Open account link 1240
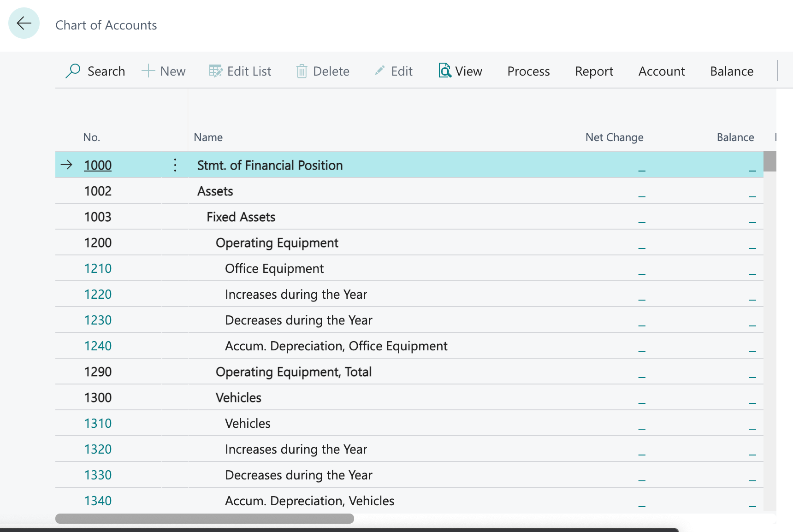793x532 pixels. tap(98, 346)
